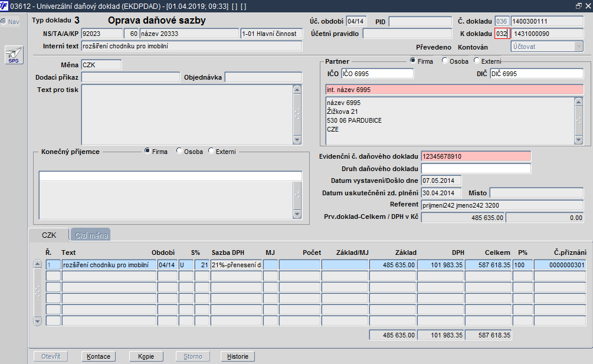Viewport: 593px width, 364px height.
Task: Click down arrow in partner address box
Action: 578,140
